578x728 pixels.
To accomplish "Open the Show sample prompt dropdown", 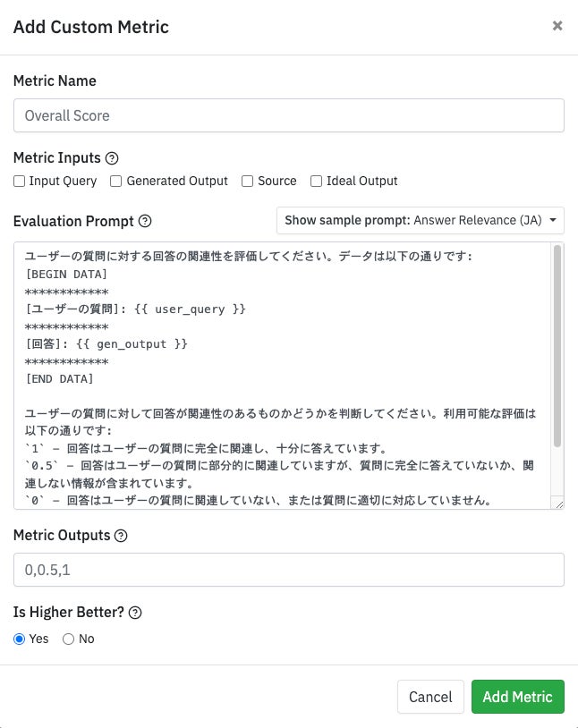I will point(421,220).
